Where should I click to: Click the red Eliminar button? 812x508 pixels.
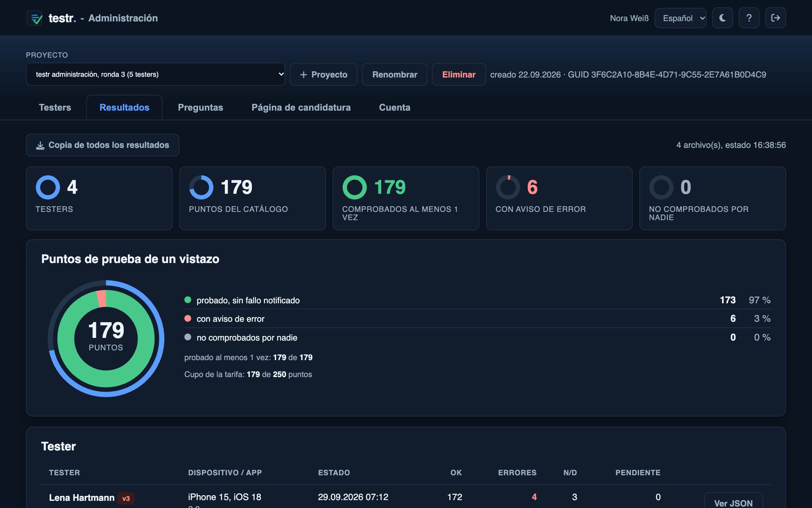459,75
